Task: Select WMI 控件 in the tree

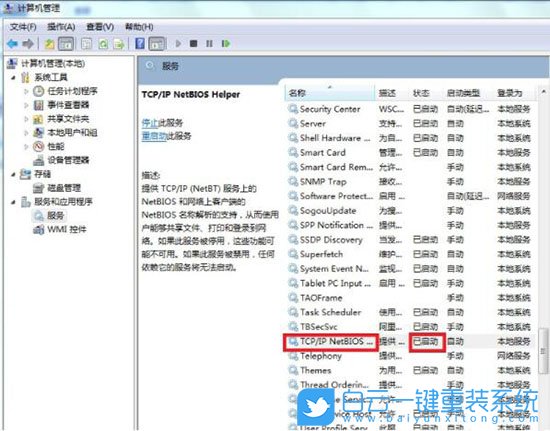Action: [67, 229]
